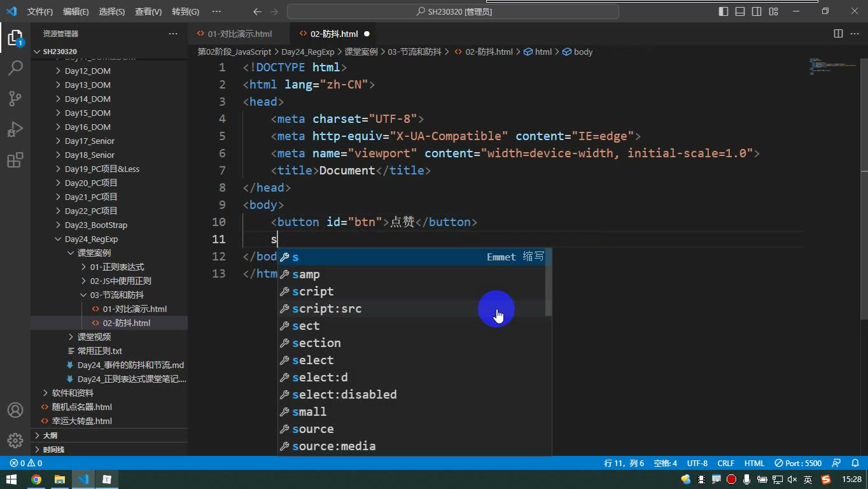This screenshot has width=868, height=489.
Task: Open the 文件(F) menu
Action: [x=40, y=11]
